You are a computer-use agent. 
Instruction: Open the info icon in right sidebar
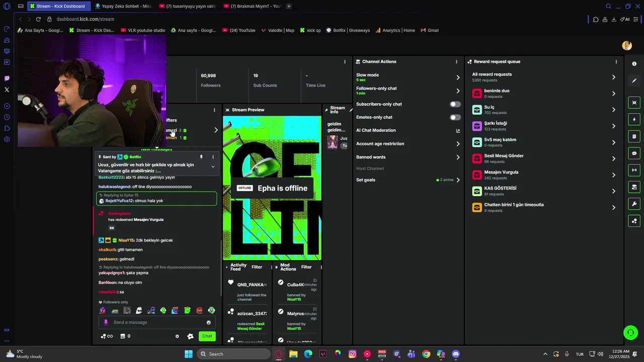click(634, 64)
